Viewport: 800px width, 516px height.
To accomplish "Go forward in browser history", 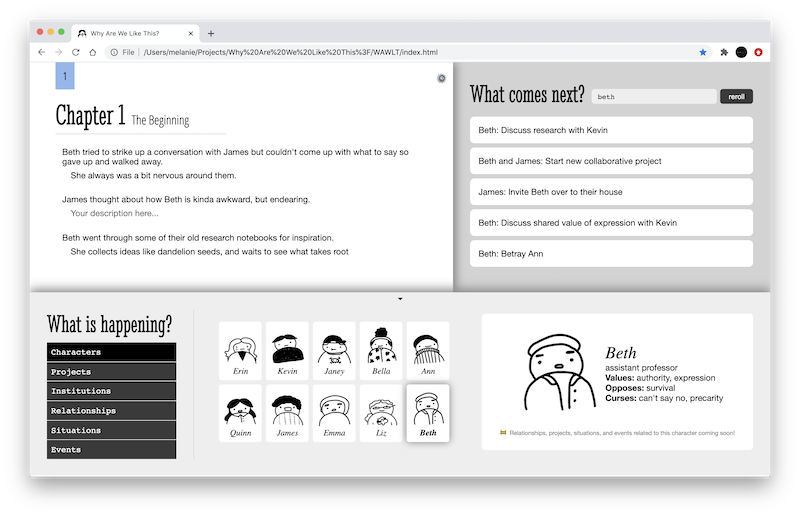I will point(59,52).
